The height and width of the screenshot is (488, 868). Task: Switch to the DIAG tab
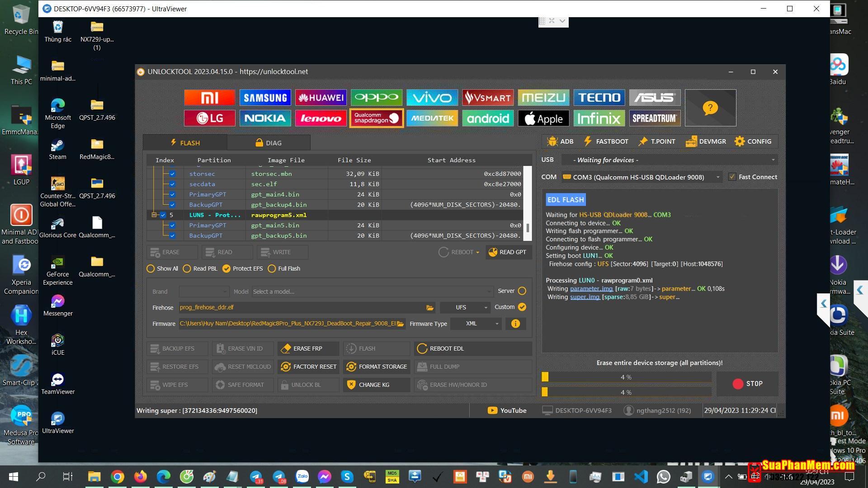[269, 143]
